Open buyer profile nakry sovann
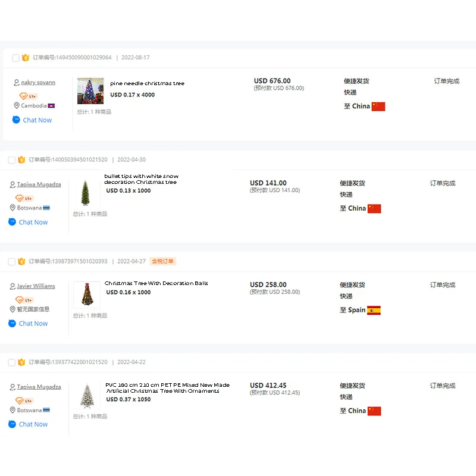Screen dimensions: 476x476 38,82
